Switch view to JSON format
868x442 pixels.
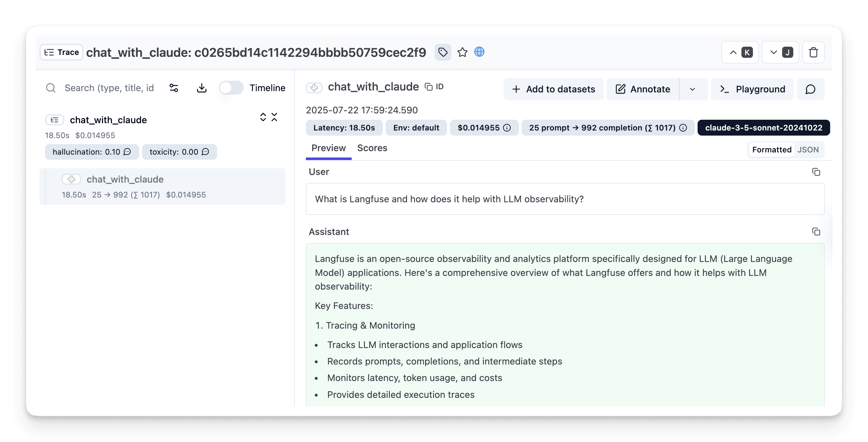[x=808, y=150]
